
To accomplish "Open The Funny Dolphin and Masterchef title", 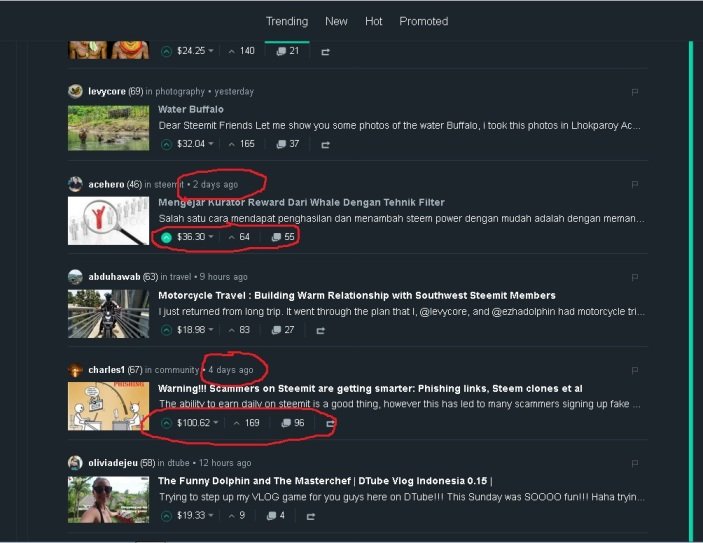I will click(325, 481).
